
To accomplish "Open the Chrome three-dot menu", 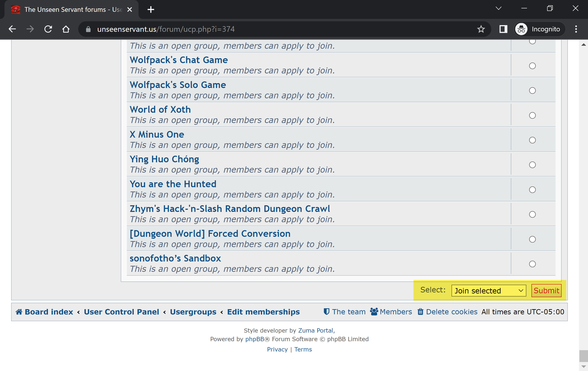I will [x=576, y=29].
